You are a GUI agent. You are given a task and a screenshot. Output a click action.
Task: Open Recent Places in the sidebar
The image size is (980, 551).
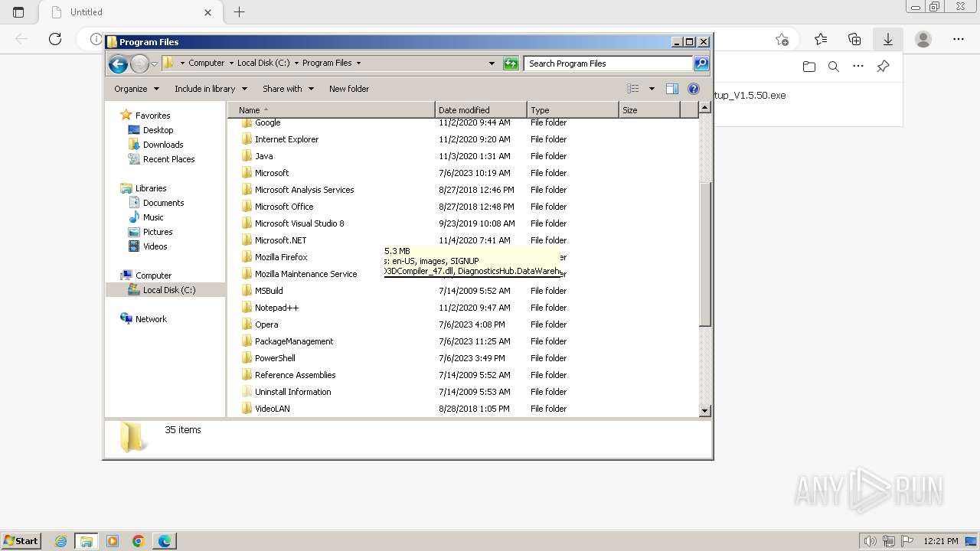pyautogui.click(x=168, y=159)
